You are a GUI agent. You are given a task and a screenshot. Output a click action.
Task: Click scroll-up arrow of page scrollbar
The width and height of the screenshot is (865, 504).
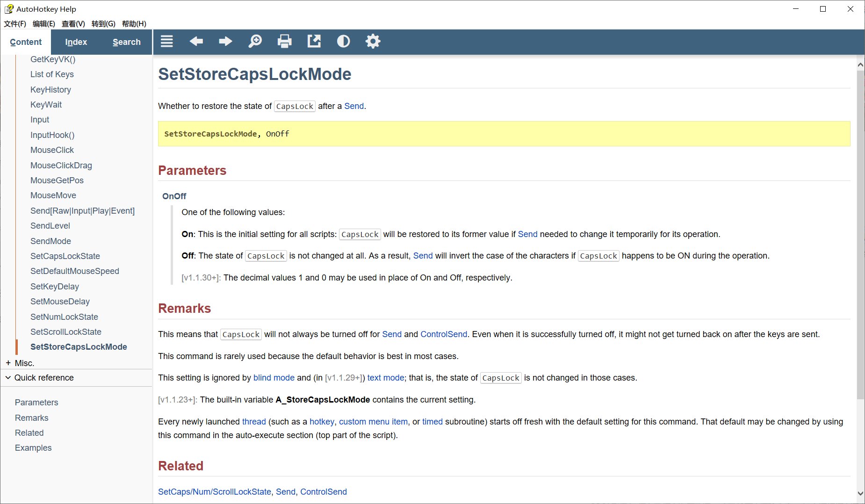click(860, 65)
